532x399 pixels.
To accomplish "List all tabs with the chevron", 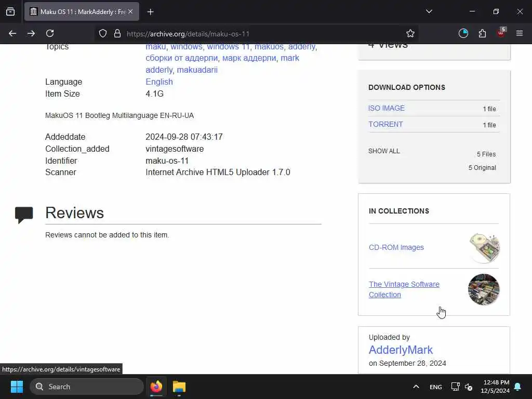I will coord(429,11).
